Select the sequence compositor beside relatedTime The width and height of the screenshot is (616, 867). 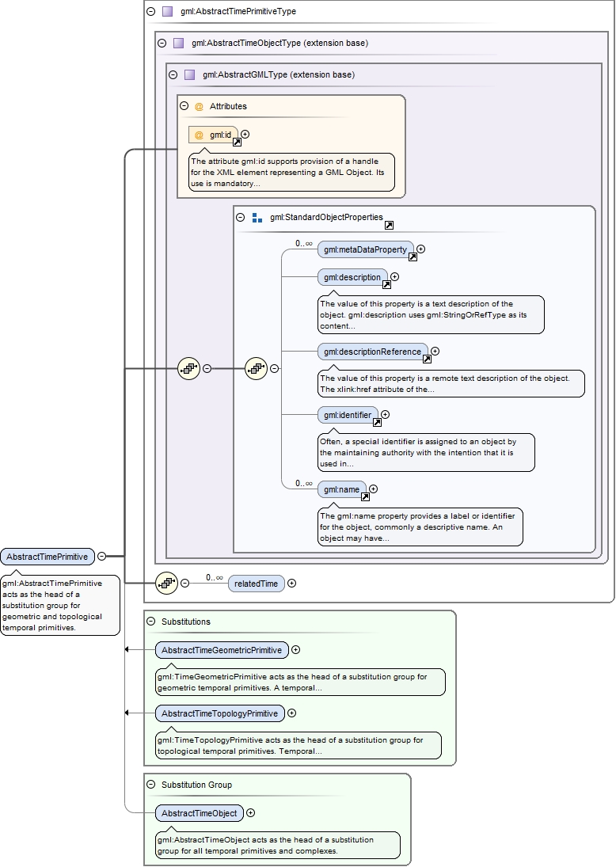click(166, 584)
